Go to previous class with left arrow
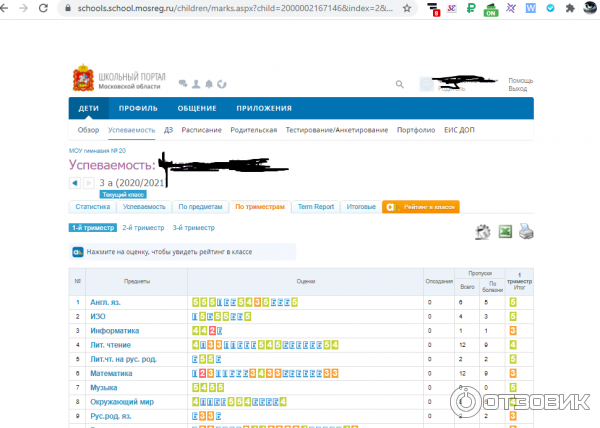Image resolution: width=600 pixels, height=428 pixels. coord(75,183)
